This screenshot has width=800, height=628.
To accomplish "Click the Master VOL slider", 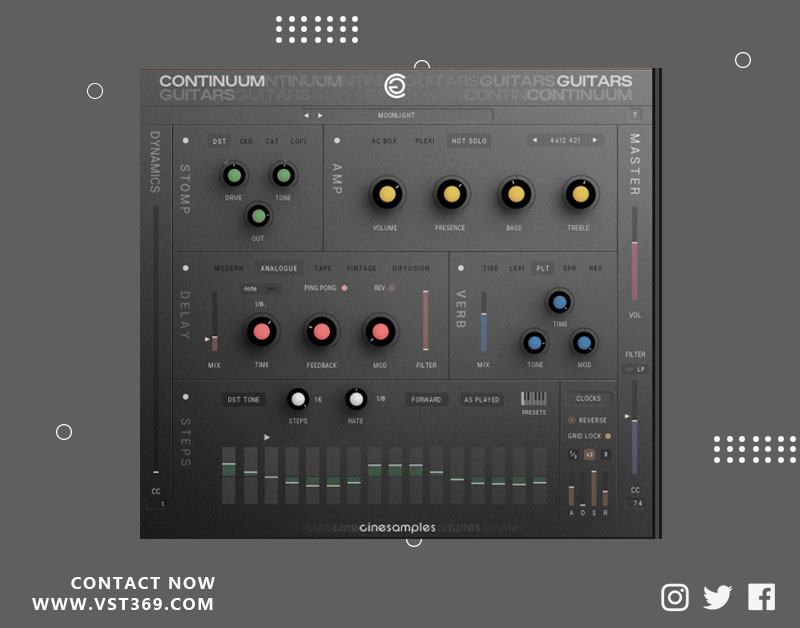I will (x=635, y=254).
